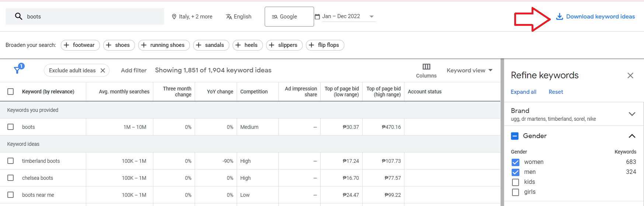
Task: Click the plus icon on sandals chip
Action: [199, 45]
